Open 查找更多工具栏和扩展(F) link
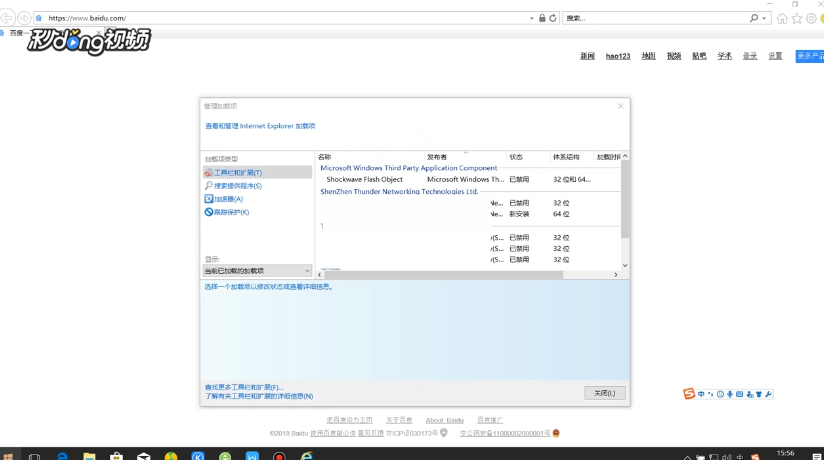Screen dimensions: 824x460 [x=244, y=387]
